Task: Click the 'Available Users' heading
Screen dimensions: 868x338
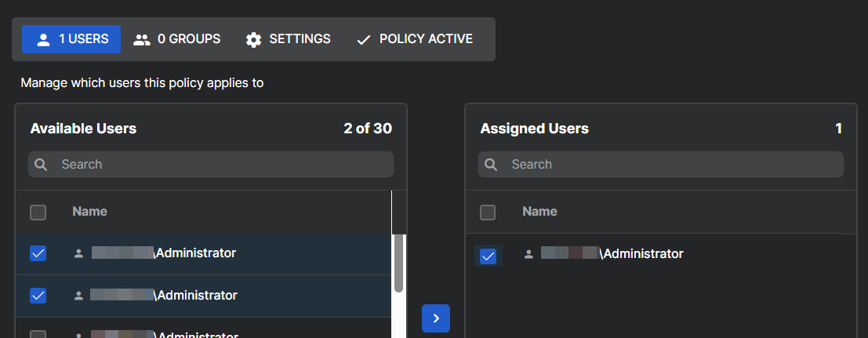Action: click(x=84, y=129)
